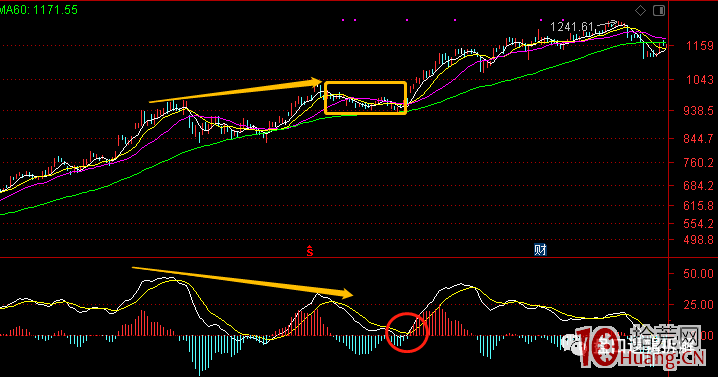Click the 498.8 price axis label

698,240
